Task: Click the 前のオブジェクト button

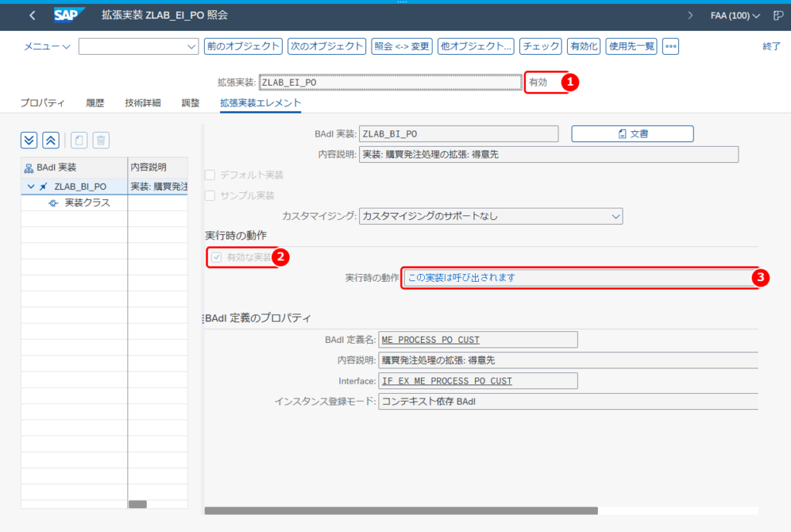Action: pos(243,46)
